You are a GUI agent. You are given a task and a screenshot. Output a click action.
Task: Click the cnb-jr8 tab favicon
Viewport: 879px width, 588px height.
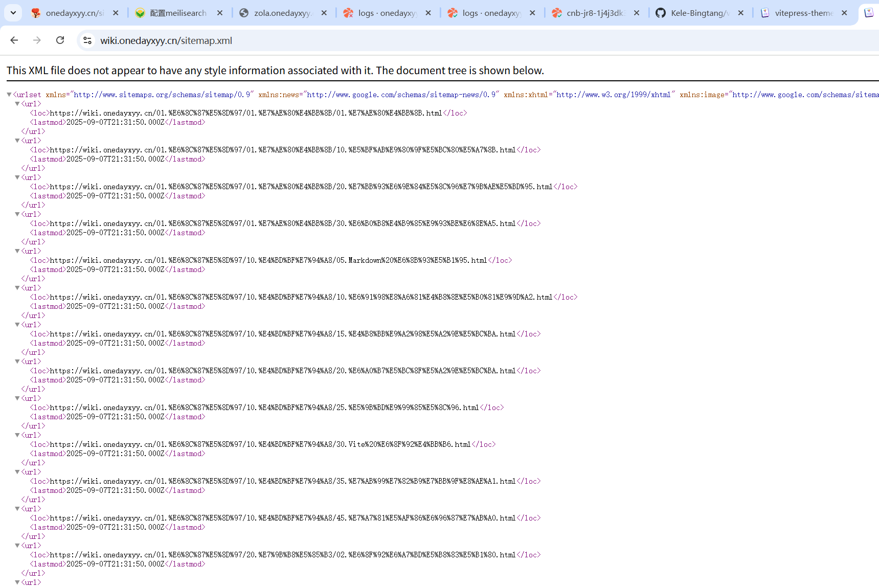557,13
